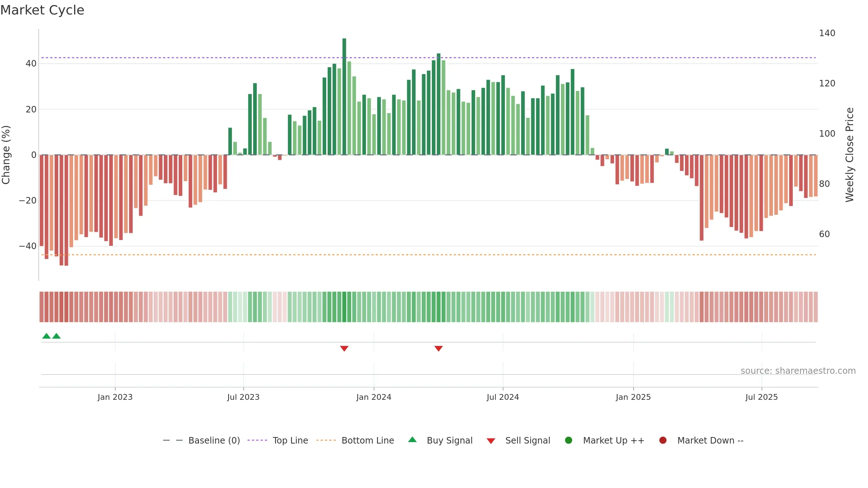Click the Weekly Close Price axis title

(850, 155)
